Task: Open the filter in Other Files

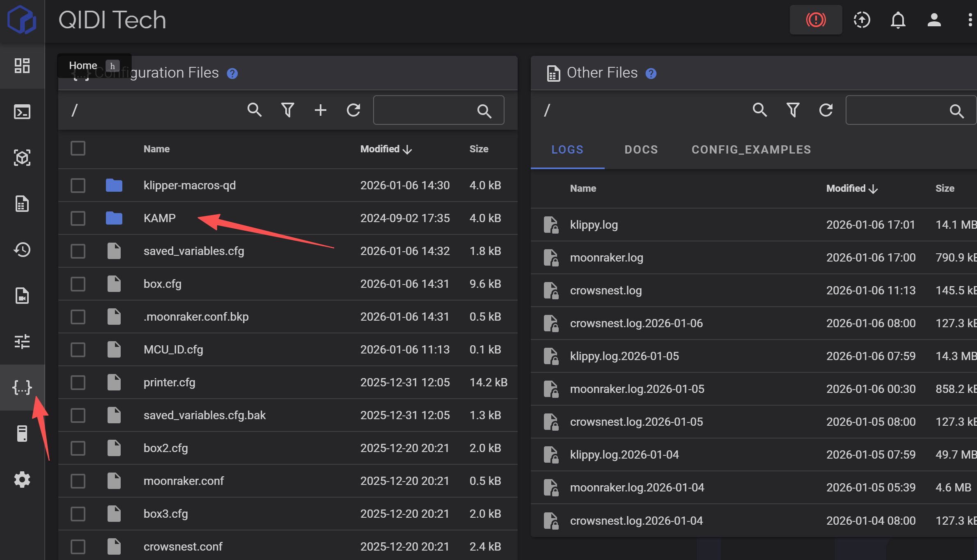Action: tap(793, 110)
